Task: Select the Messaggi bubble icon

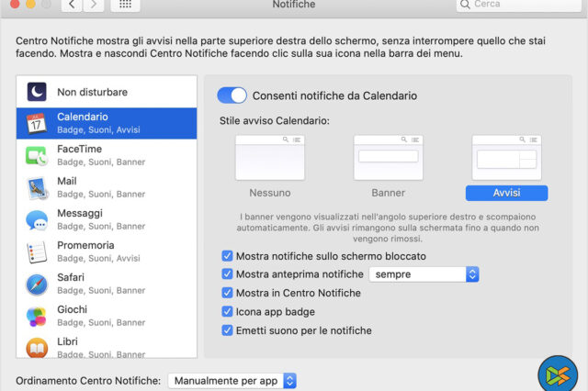Action: (x=37, y=220)
